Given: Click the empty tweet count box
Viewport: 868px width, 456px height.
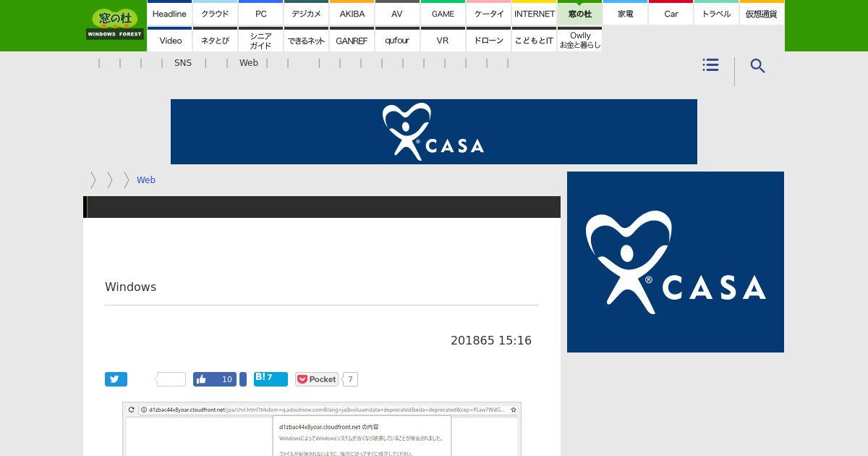Looking at the screenshot, I should 171,379.
